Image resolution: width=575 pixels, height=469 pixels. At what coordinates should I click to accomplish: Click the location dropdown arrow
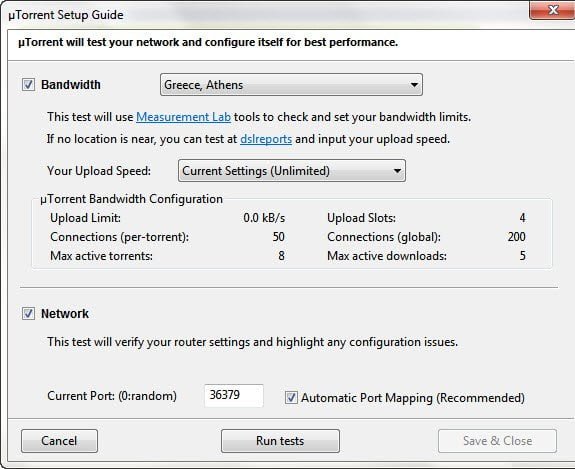click(414, 85)
